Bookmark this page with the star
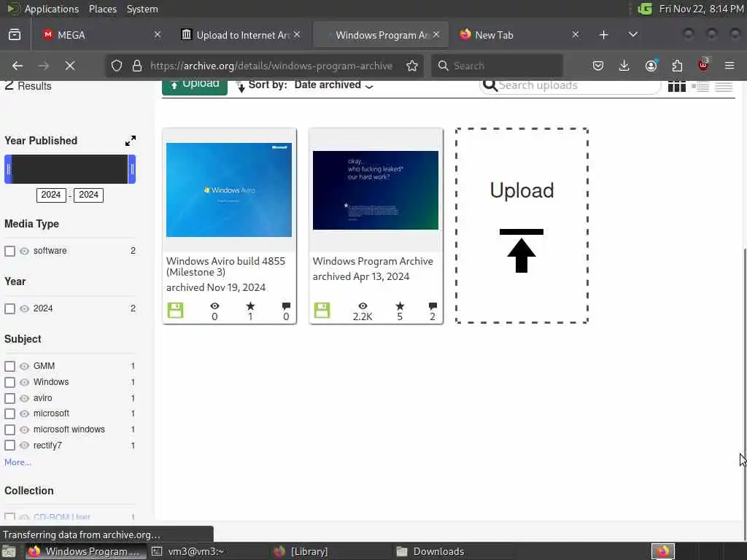 tap(412, 66)
